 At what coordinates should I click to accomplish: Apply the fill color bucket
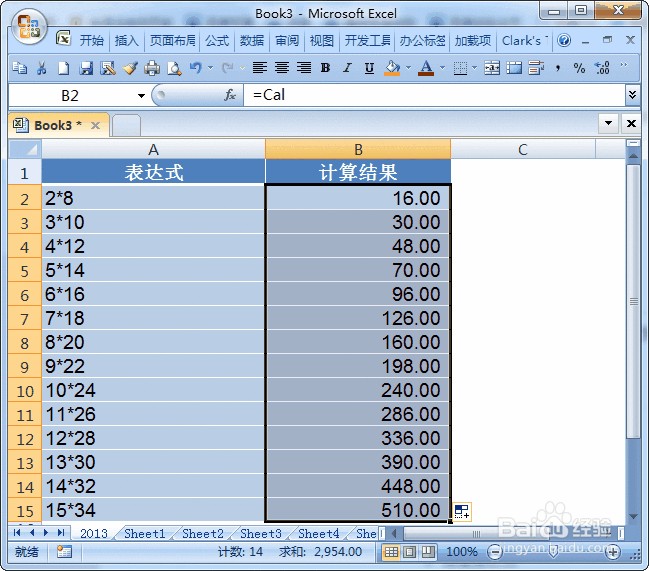(392, 67)
